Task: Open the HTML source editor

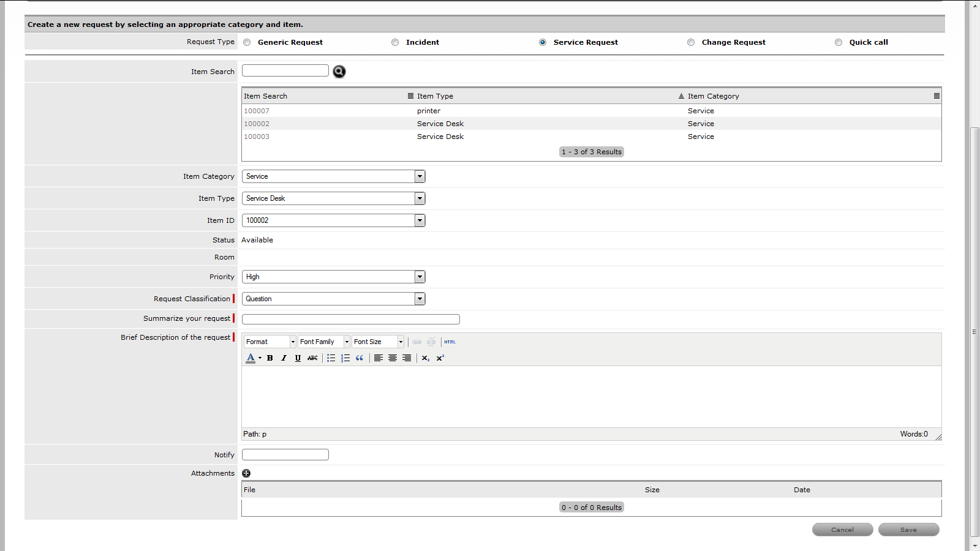Action: click(450, 342)
